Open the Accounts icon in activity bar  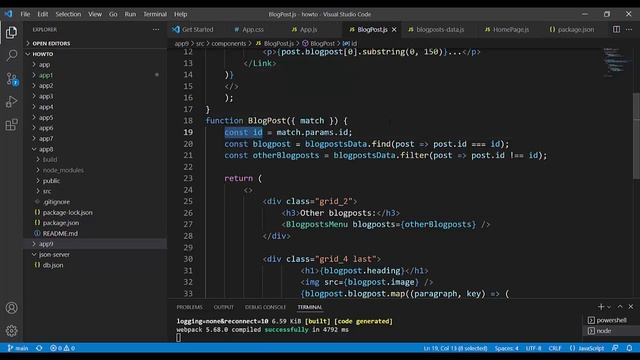tap(11, 308)
